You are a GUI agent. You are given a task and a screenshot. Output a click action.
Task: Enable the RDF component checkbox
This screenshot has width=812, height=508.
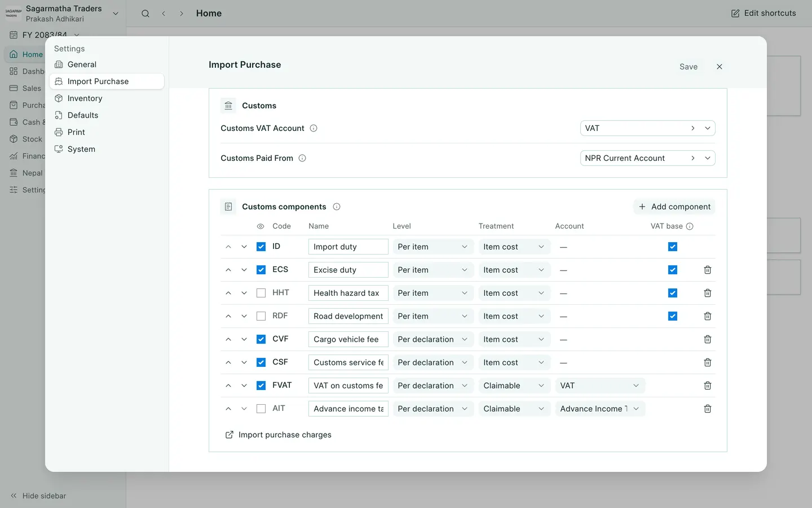261,316
